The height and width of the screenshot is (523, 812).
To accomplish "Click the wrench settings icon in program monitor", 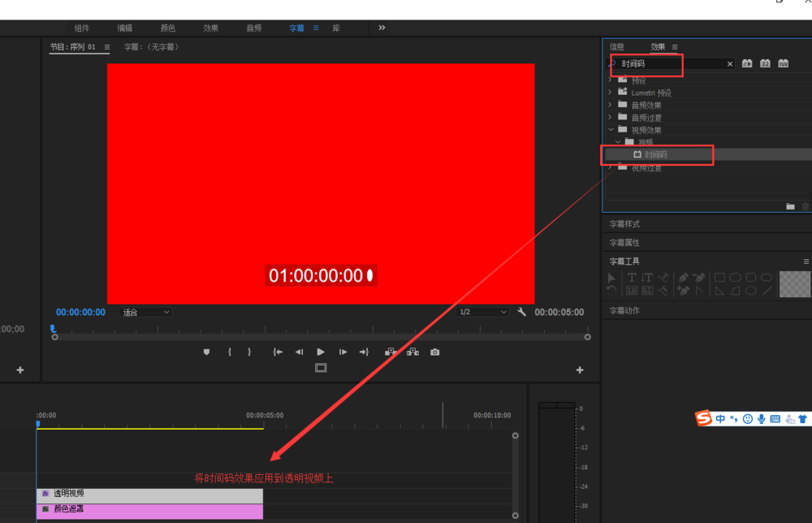I will click(521, 311).
